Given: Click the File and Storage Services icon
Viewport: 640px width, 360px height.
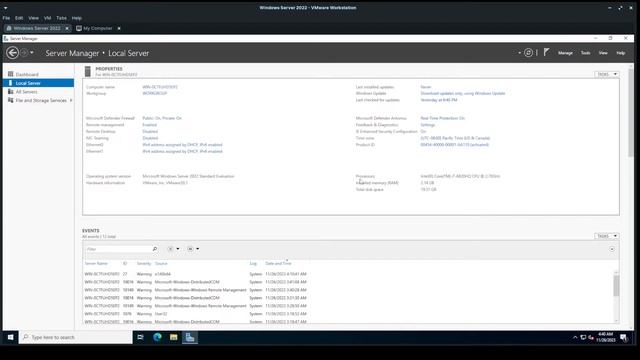Looking at the screenshot, I should 11,100.
